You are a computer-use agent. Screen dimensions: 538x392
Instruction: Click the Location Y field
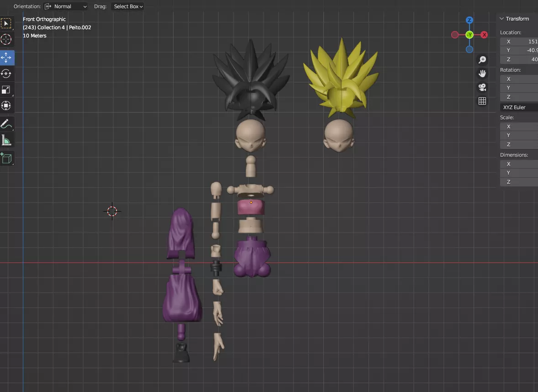coord(519,50)
